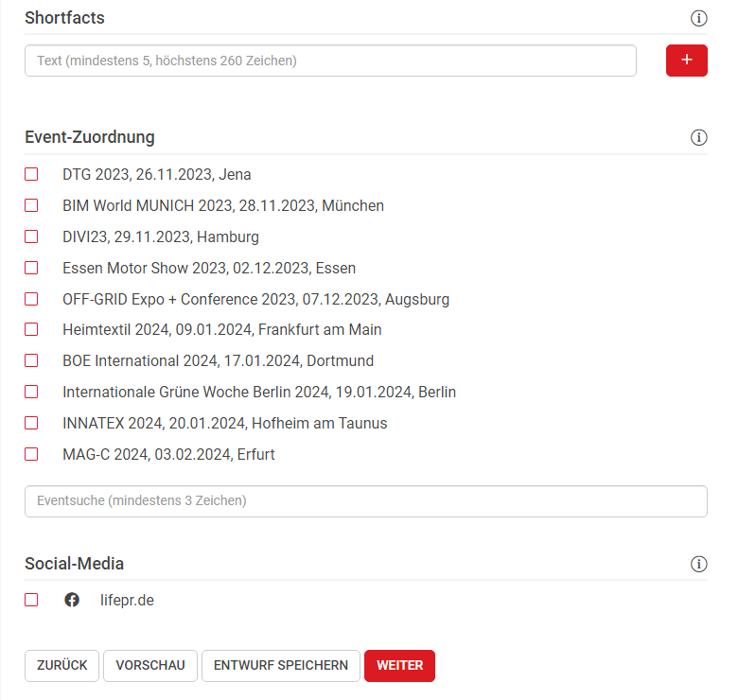738x700 pixels.
Task: Enable the Essen Motor Show 2023 checkbox
Action: [x=31, y=268]
